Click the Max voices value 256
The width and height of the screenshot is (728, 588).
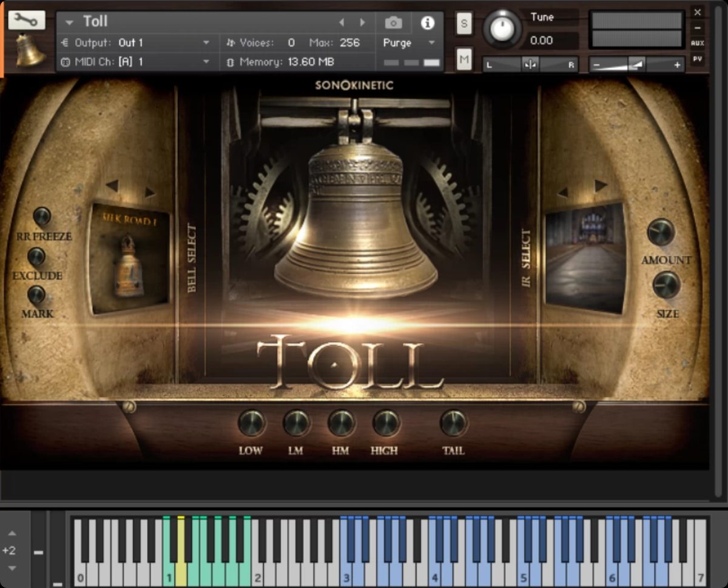point(349,42)
